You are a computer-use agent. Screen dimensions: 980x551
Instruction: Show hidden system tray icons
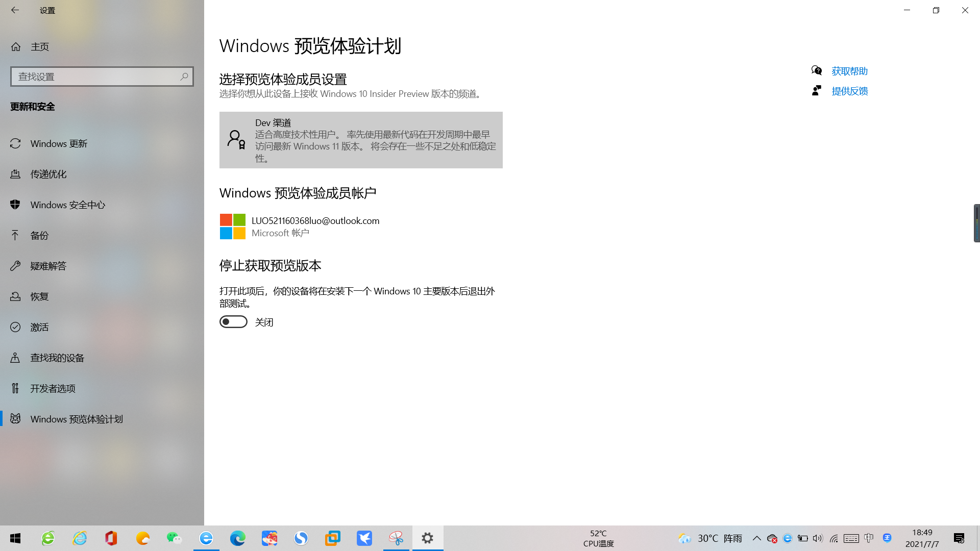tap(757, 538)
